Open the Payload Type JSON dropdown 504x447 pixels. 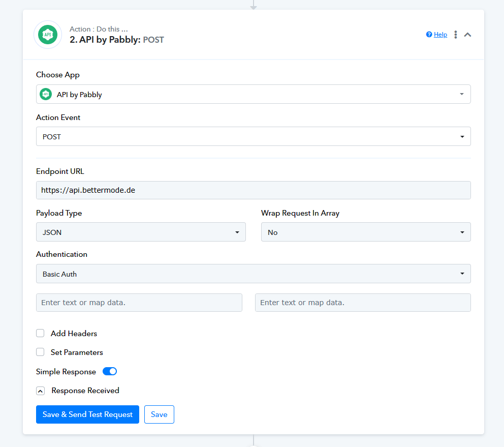click(x=141, y=232)
